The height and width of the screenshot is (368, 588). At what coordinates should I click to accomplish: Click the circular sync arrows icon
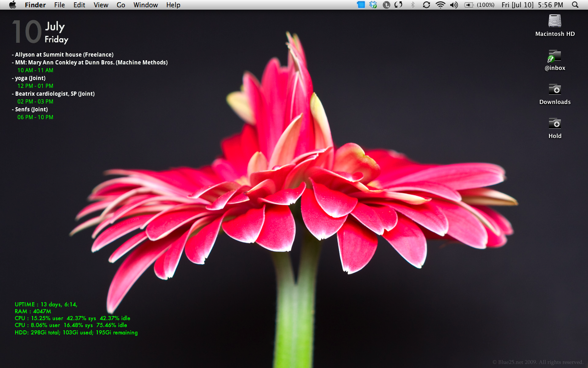(x=426, y=5)
